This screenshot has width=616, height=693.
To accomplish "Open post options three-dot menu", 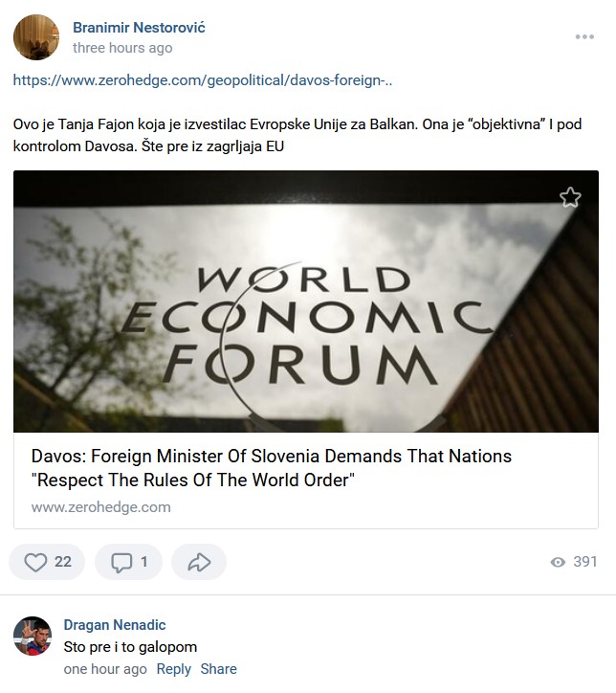I will [584, 37].
